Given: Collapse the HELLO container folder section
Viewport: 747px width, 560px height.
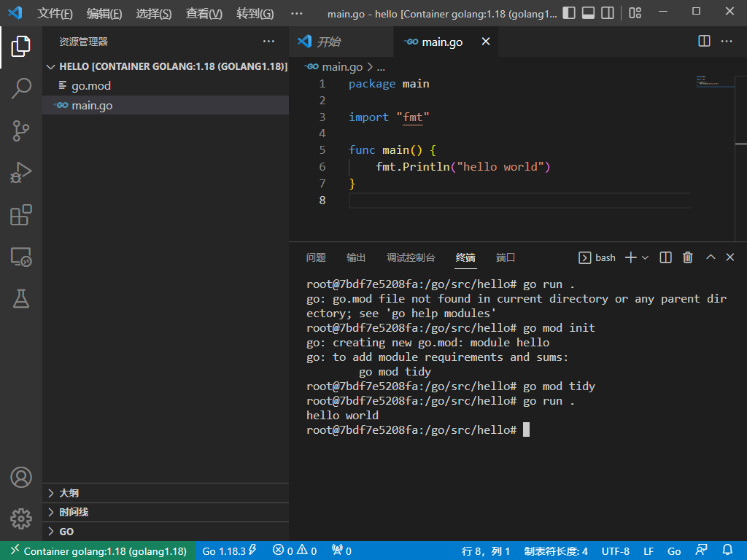Looking at the screenshot, I should pos(166,66).
